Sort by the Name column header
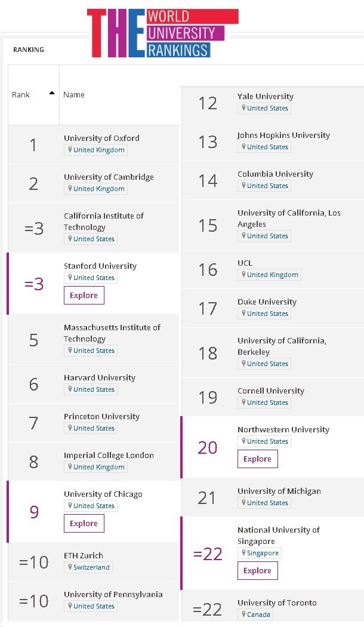 [74, 95]
